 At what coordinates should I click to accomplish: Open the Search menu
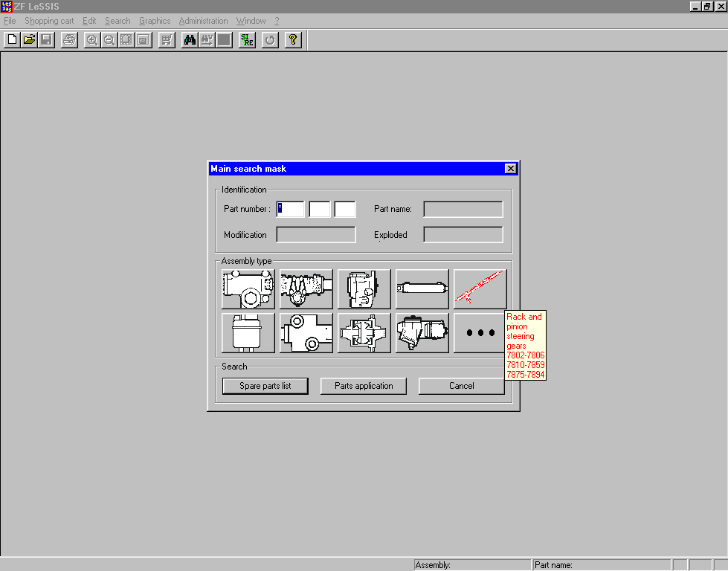(117, 21)
